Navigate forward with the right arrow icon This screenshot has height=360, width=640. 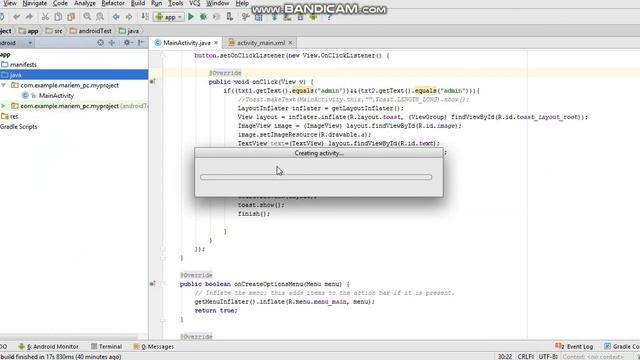click(x=129, y=17)
